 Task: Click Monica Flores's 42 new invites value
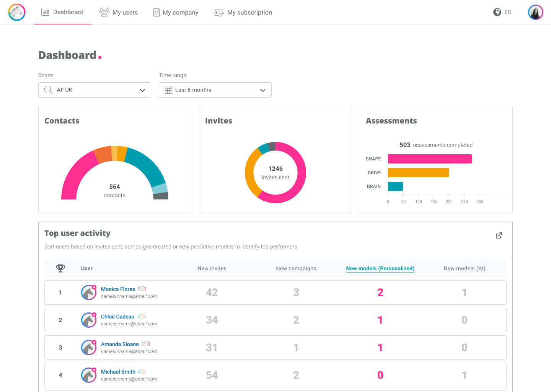click(x=212, y=292)
